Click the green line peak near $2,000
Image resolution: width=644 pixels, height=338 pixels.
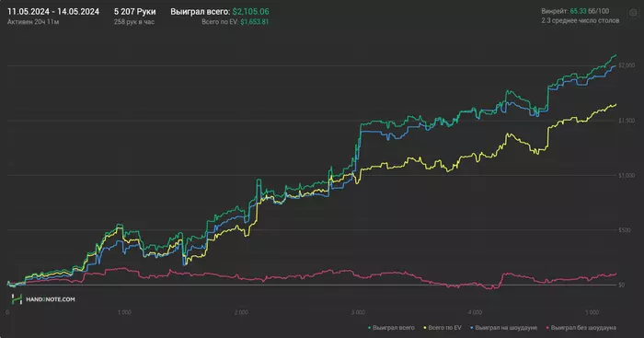615,55
